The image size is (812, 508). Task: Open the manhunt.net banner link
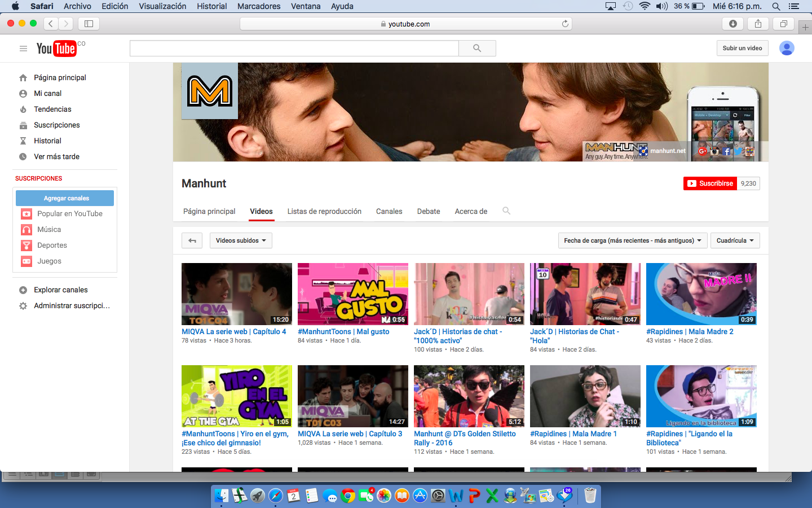pos(668,151)
